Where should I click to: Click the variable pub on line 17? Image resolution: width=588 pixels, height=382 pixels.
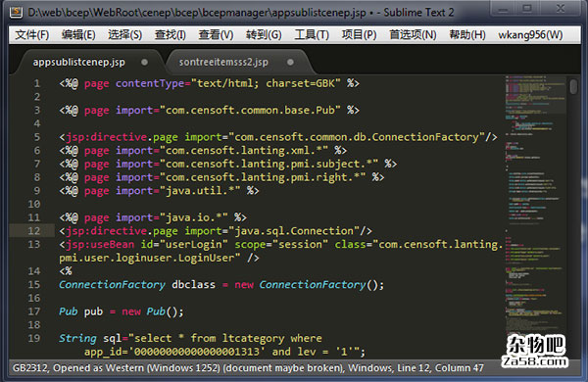93,311
